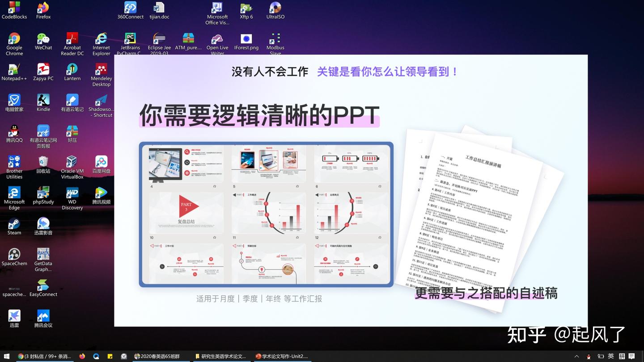Launch EasyConnect
The image size is (644, 362).
point(43,285)
